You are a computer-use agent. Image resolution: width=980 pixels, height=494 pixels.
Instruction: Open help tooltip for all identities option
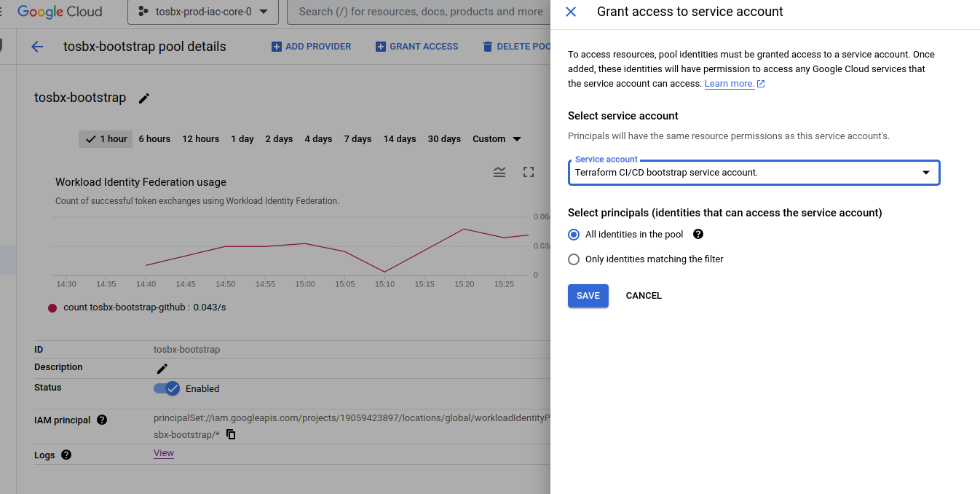click(698, 234)
